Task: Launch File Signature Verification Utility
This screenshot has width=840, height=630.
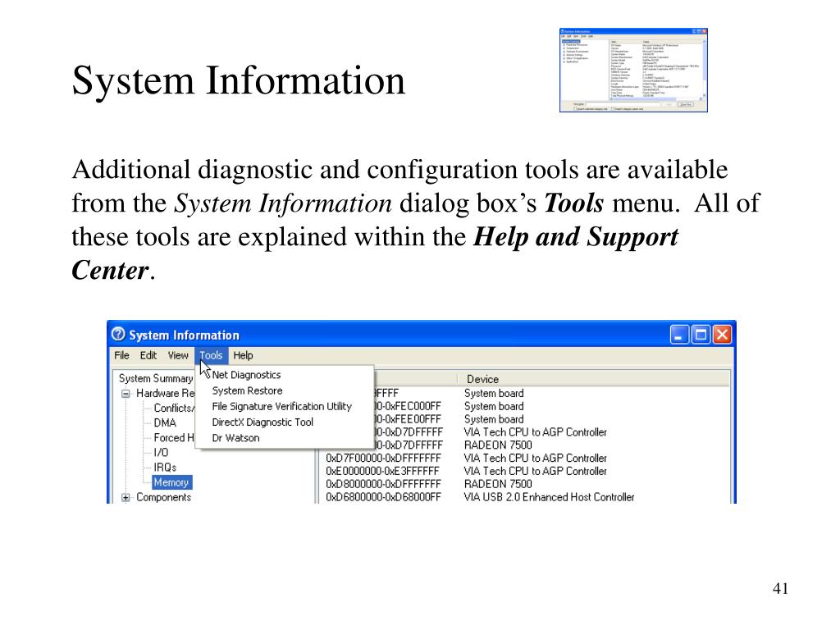Action: coord(282,407)
